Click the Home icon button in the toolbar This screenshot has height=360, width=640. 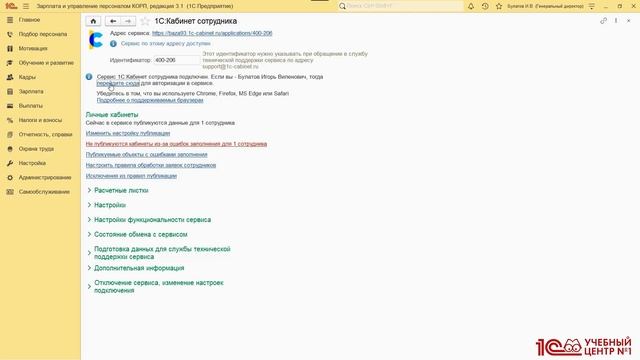pyautogui.click(x=93, y=21)
